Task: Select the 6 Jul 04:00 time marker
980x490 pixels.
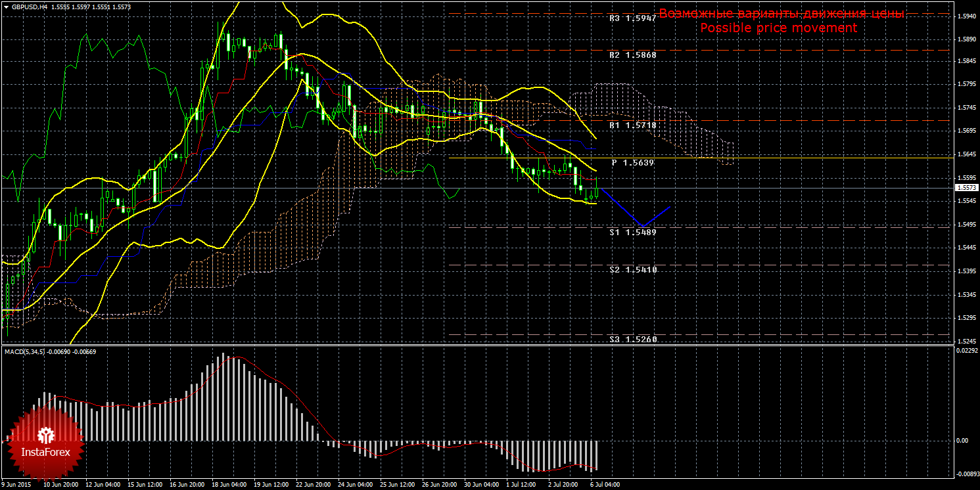Action: click(x=605, y=485)
